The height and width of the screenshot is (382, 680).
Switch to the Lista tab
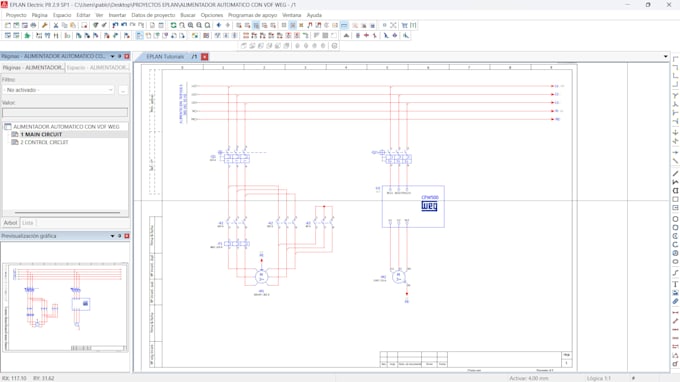28,223
